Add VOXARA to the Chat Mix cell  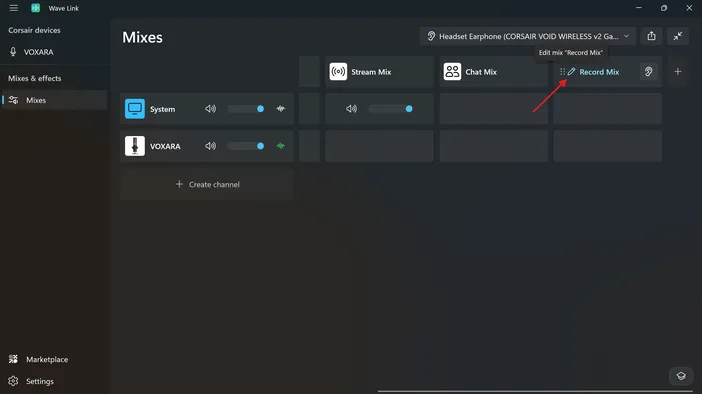pos(493,146)
